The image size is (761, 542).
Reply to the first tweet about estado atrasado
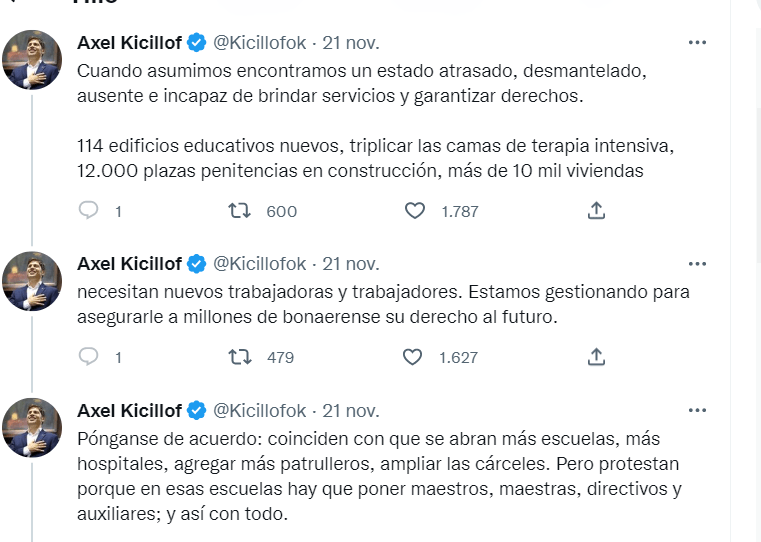click(x=89, y=211)
